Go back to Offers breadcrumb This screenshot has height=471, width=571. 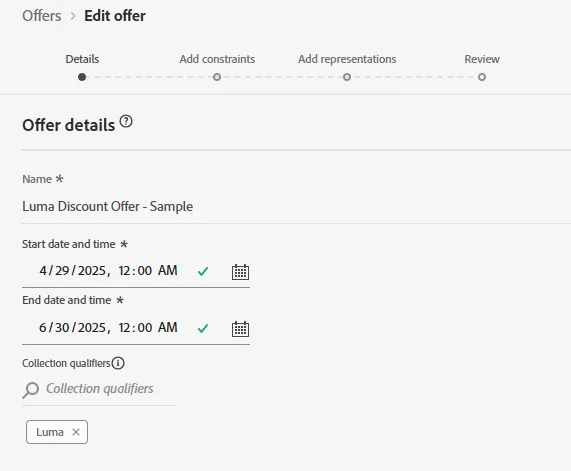tap(42, 16)
